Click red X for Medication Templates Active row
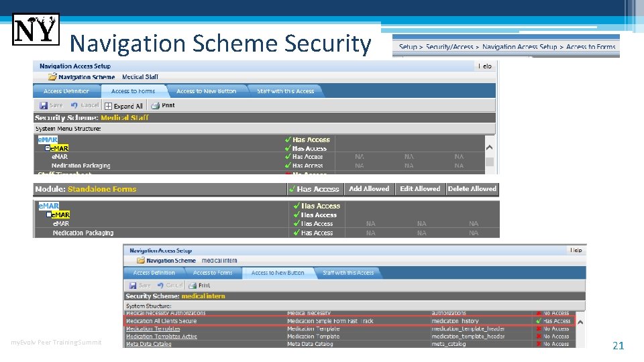This screenshot has height=362, width=644. [539, 336]
